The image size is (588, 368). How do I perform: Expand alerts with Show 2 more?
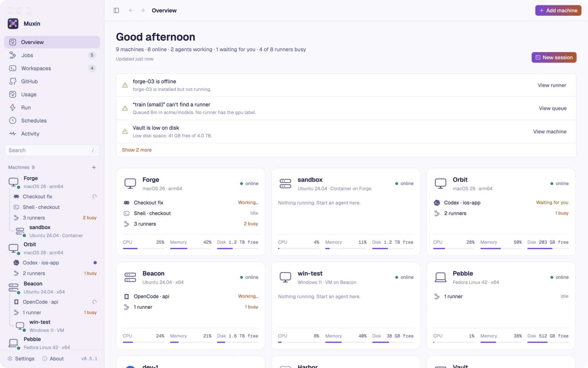[137, 150]
